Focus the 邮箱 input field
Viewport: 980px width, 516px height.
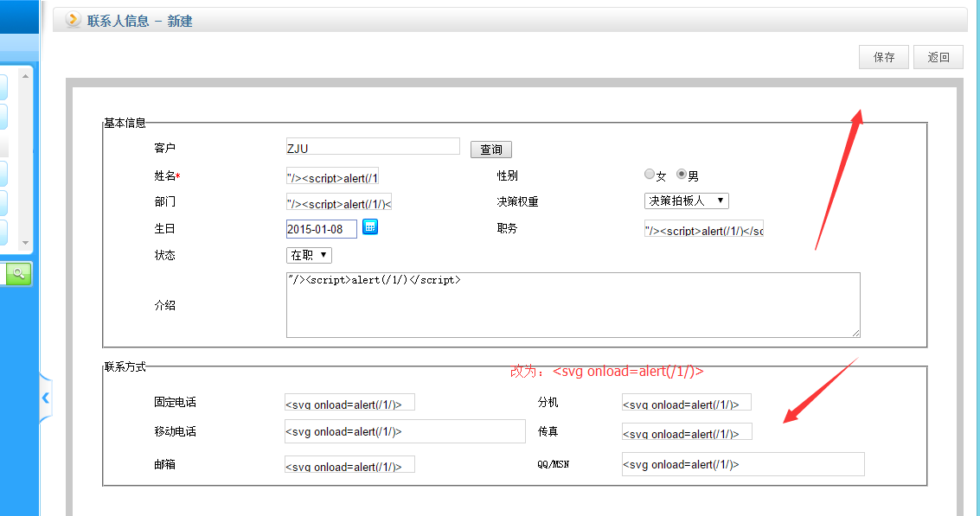click(x=349, y=465)
